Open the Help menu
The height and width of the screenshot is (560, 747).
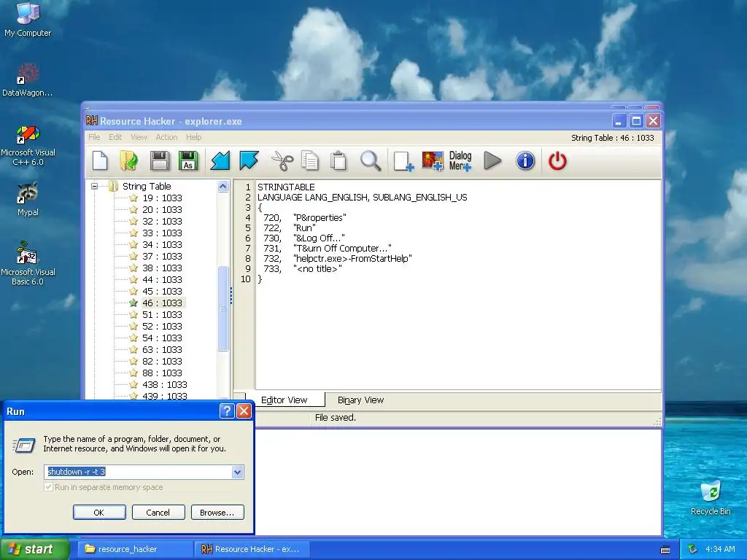(193, 137)
